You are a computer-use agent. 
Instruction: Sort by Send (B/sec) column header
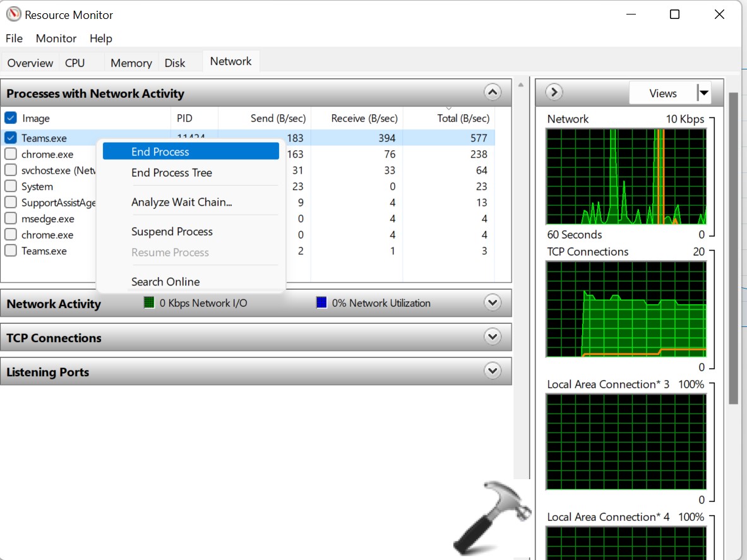coord(265,118)
